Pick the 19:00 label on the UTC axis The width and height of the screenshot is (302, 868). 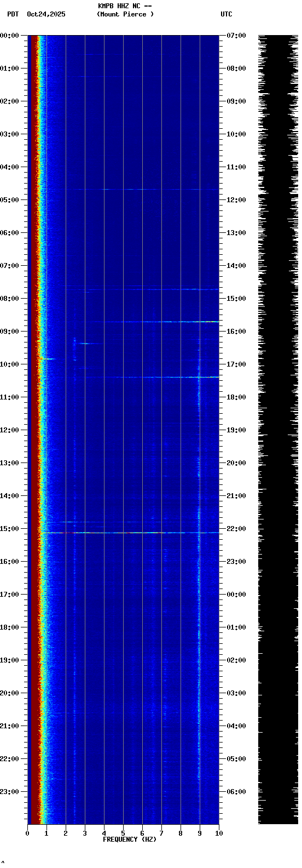(236, 430)
